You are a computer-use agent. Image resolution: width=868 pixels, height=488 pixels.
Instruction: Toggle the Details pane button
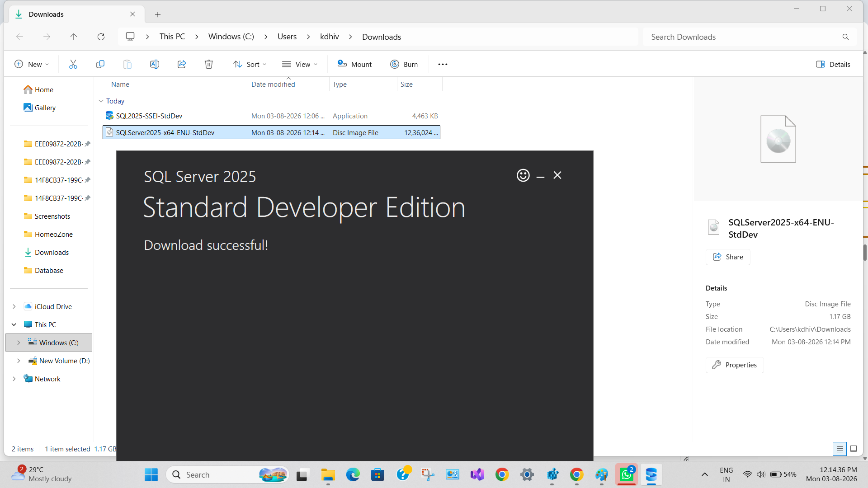coord(833,64)
